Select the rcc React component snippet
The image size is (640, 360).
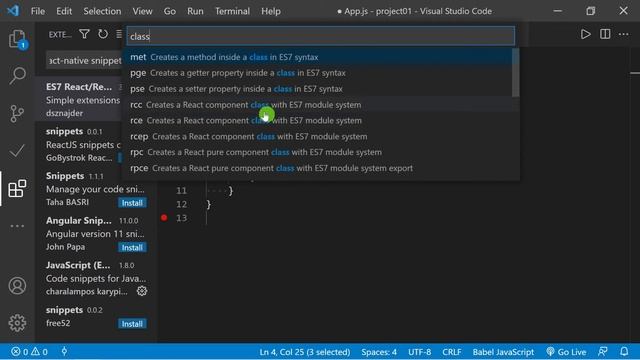[318, 105]
